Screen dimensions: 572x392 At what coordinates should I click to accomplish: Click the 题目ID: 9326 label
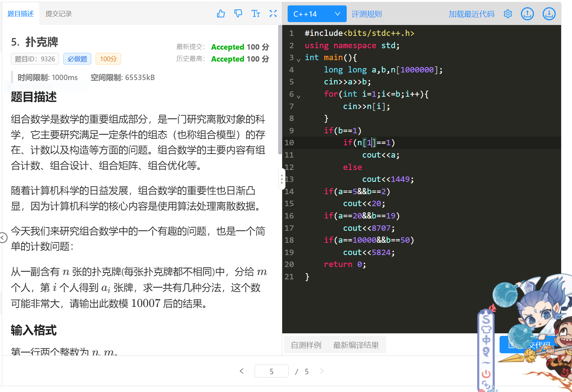35,59
